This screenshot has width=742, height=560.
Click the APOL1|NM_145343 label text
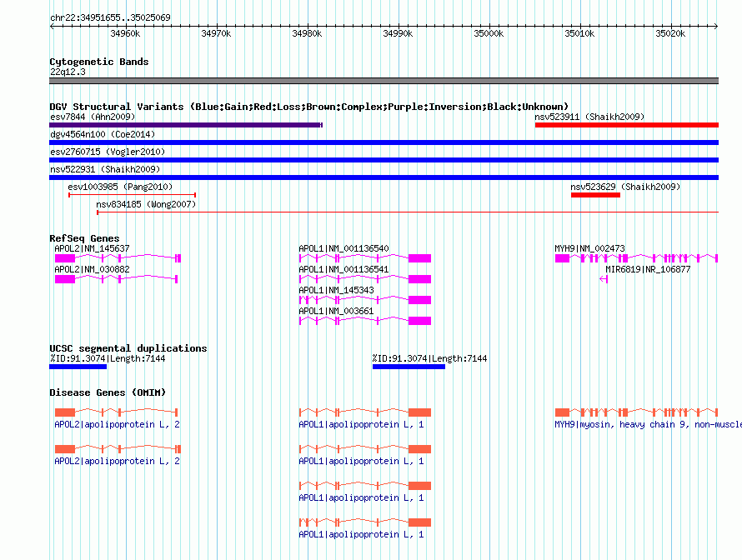(x=336, y=290)
